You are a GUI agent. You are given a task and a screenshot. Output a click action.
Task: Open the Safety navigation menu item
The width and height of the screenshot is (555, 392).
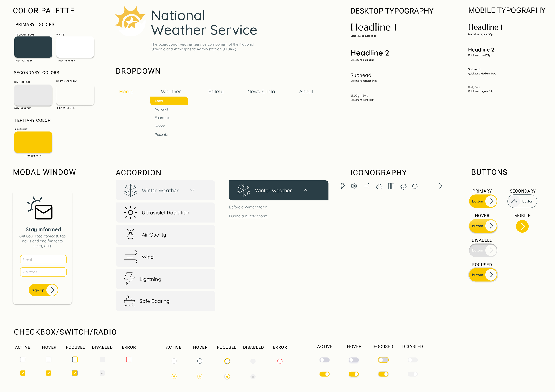pos(216,92)
